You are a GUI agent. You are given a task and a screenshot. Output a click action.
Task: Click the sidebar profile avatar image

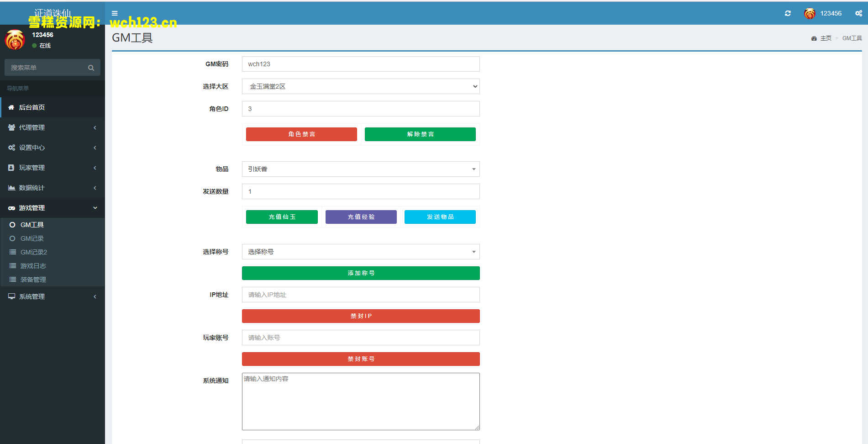15,40
